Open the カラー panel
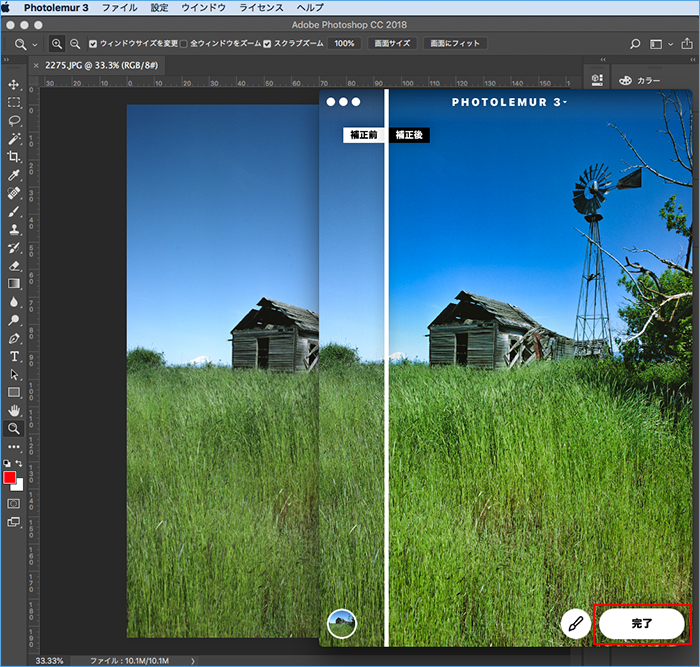The image size is (700, 667). [x=639, y=80]
